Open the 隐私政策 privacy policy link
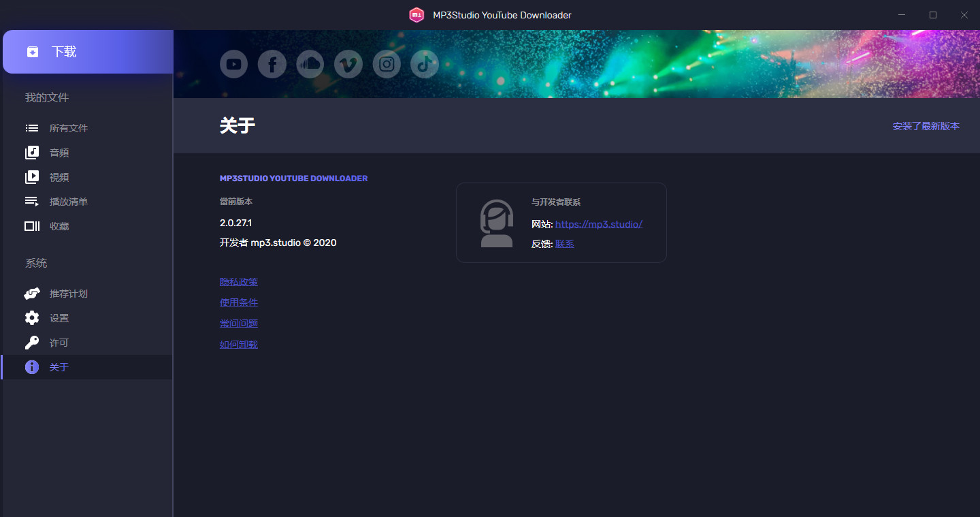The width and height of the screenshot is (980, 517). tap(238, 282)
